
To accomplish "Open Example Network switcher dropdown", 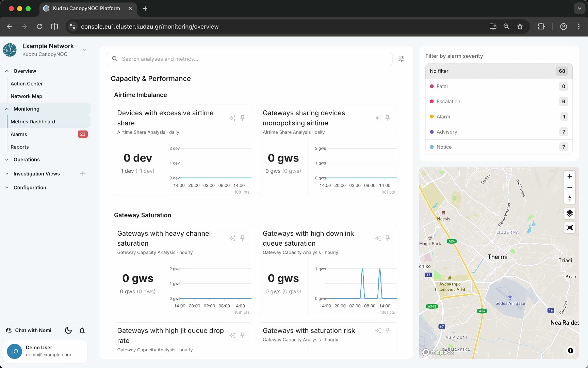I will coord(84,50).
